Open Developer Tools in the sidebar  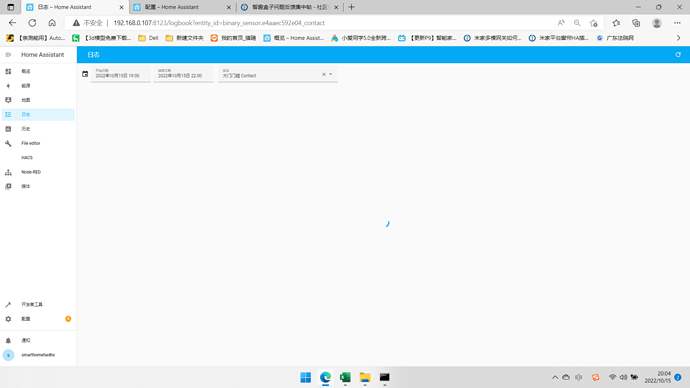pos(38,304)
